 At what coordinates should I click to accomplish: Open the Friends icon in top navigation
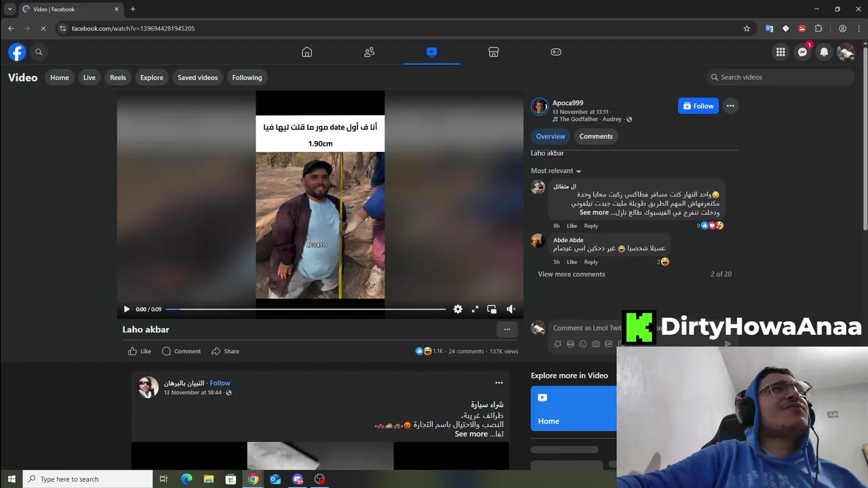370,52
